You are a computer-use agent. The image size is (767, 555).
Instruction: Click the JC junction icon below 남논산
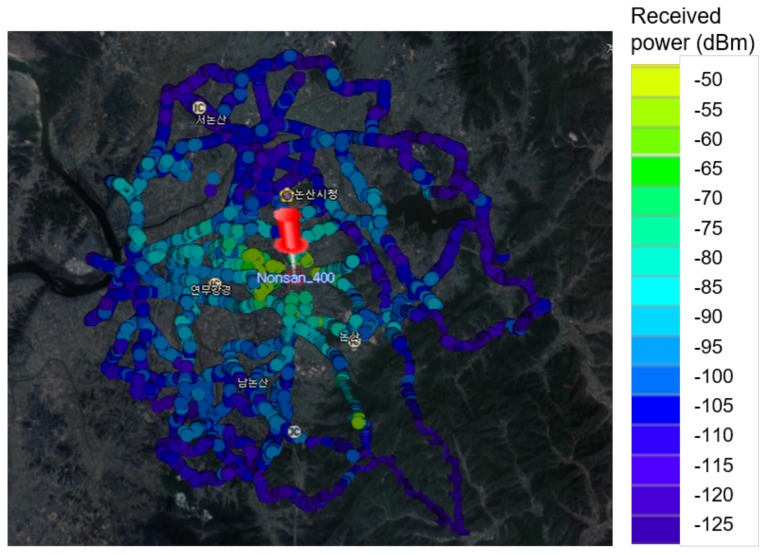(293, 432)
